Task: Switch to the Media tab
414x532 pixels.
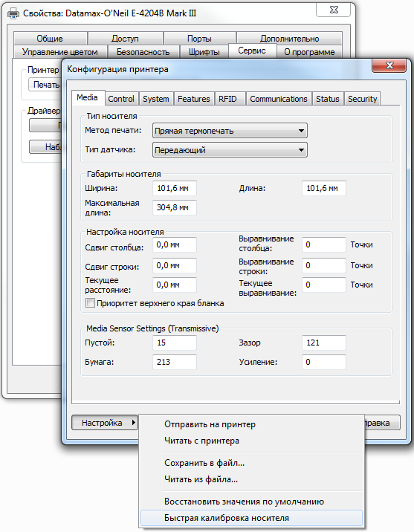Action: pos(87,98)
